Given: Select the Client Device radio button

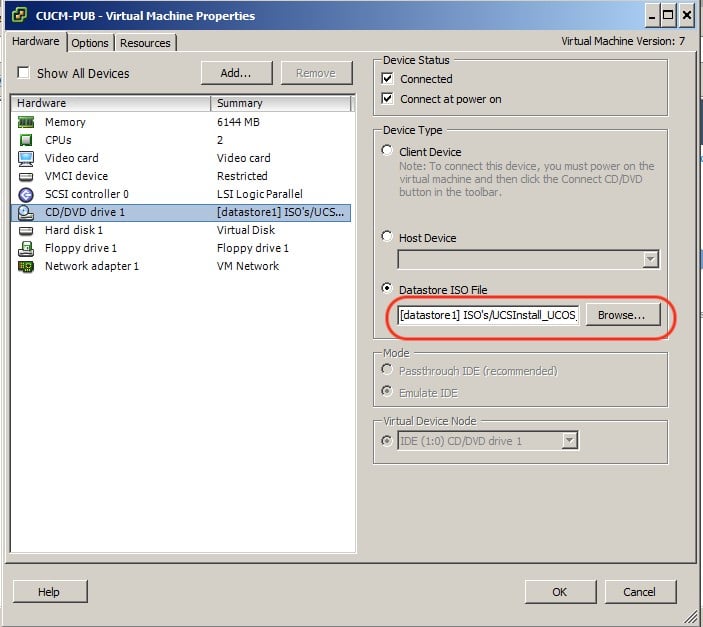Looking at the screenshot, I should (387, 150).
